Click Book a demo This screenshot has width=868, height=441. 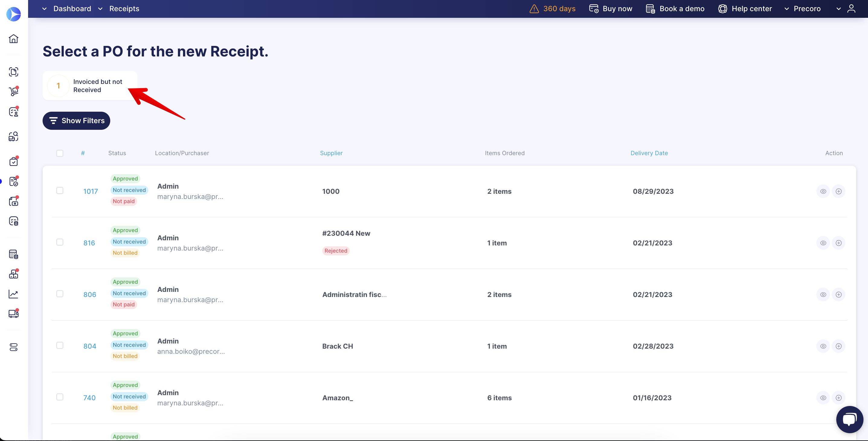tap(675, 9)
